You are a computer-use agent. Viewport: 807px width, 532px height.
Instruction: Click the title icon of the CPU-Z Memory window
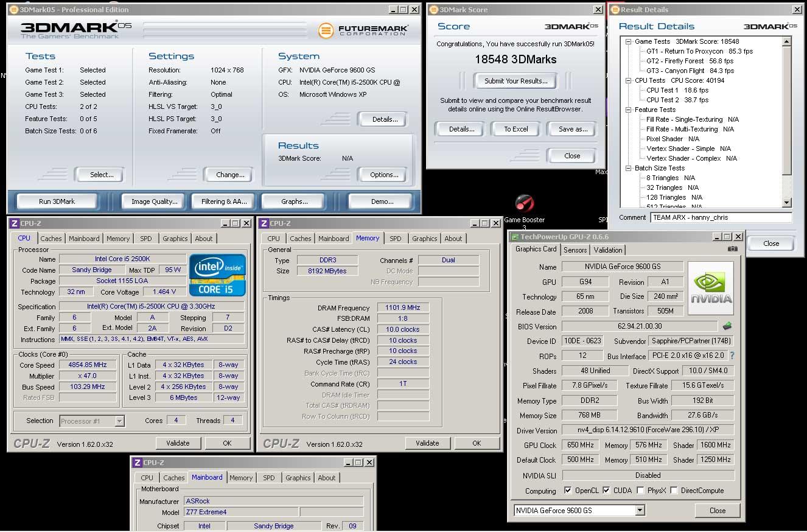(x=264, y=223)
